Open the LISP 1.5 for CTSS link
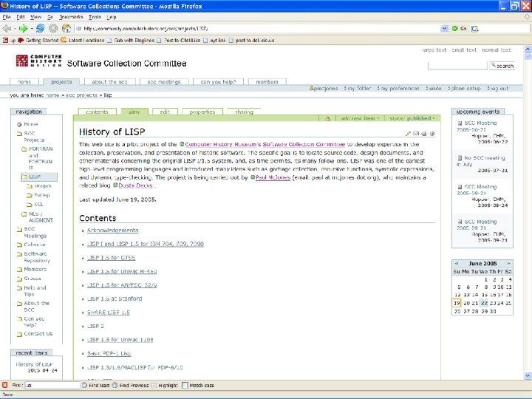This screenshot has height=399, width=532. [x=112, y=258]
